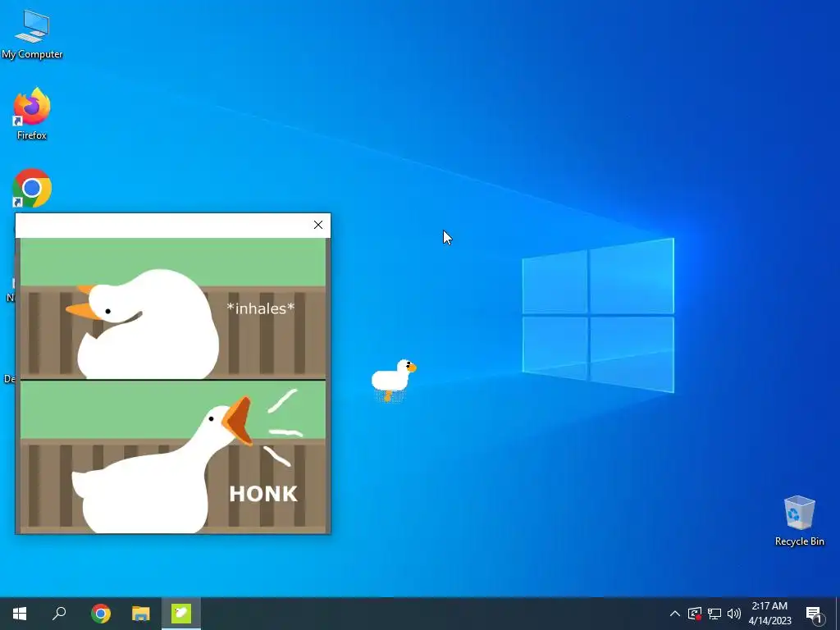
Task: Open the volume speaker tray icon
Action: click(734, 614)
